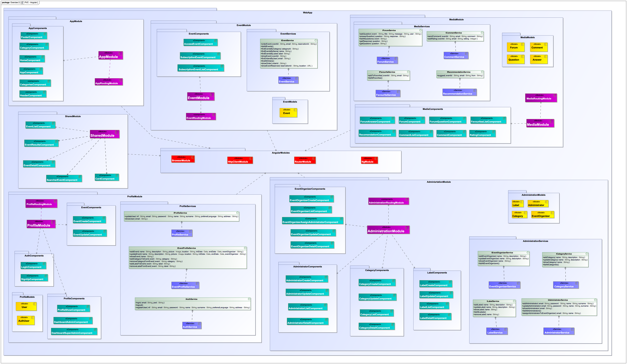Click the component icon on the AdministrationModule node

click(407, 228)
